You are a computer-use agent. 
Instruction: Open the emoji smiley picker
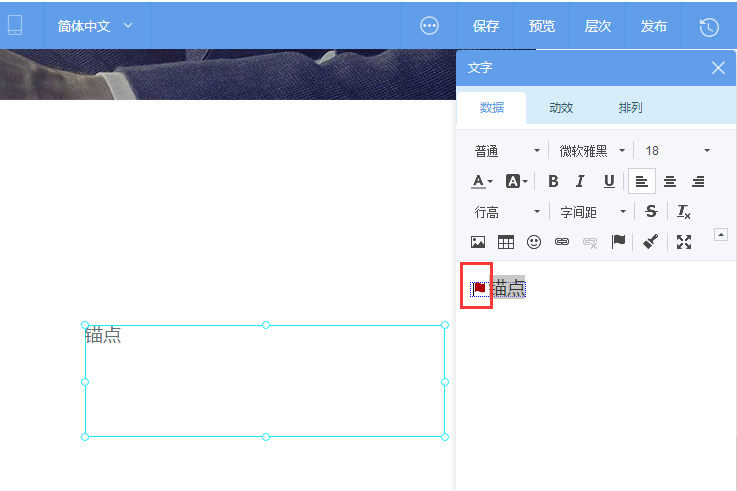pyautogui.click(x=534, y=242)
